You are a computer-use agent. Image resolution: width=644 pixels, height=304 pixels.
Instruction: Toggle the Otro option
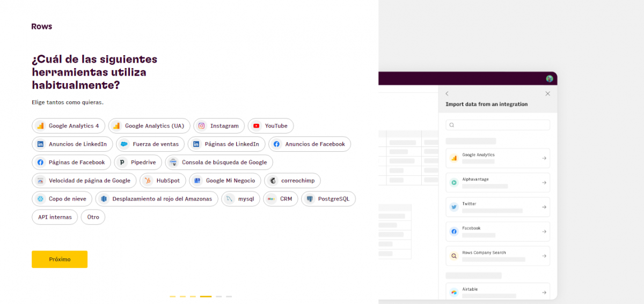pos(93,217)
